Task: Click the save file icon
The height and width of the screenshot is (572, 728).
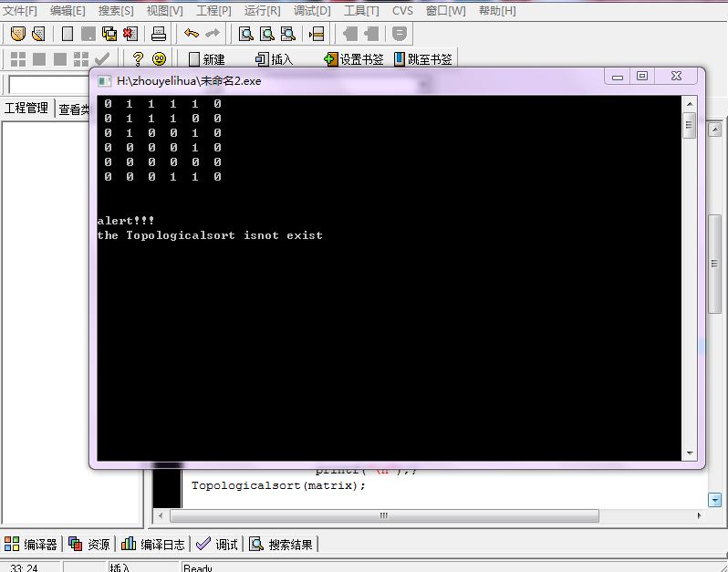Action: click(88, 34)
